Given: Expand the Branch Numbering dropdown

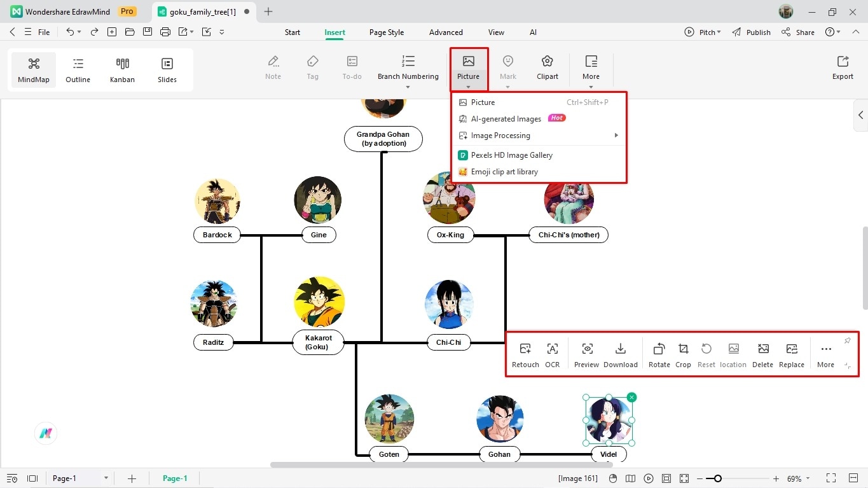Looking at the screenshot, I should 408,87.
